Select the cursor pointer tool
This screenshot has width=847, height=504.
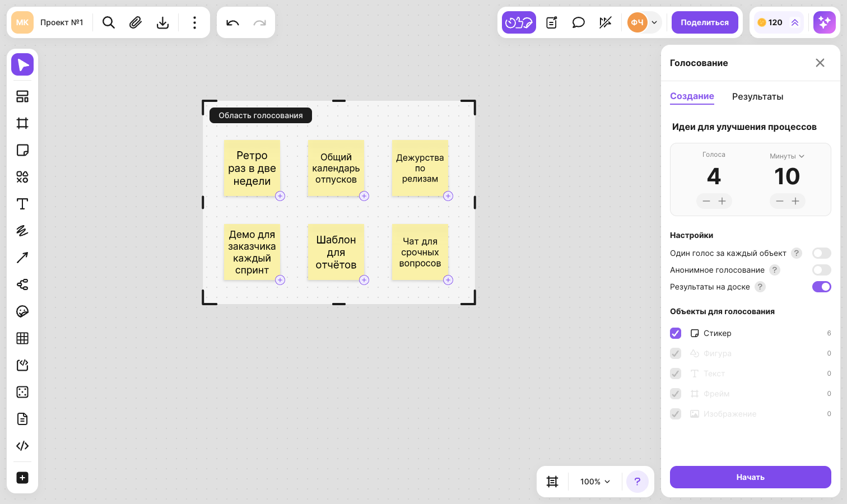click(22, 64)
